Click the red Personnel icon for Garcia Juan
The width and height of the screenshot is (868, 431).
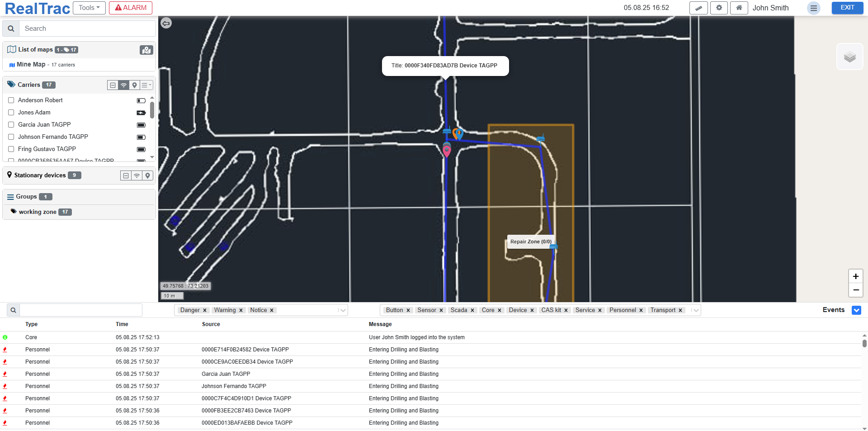[5, 374]
